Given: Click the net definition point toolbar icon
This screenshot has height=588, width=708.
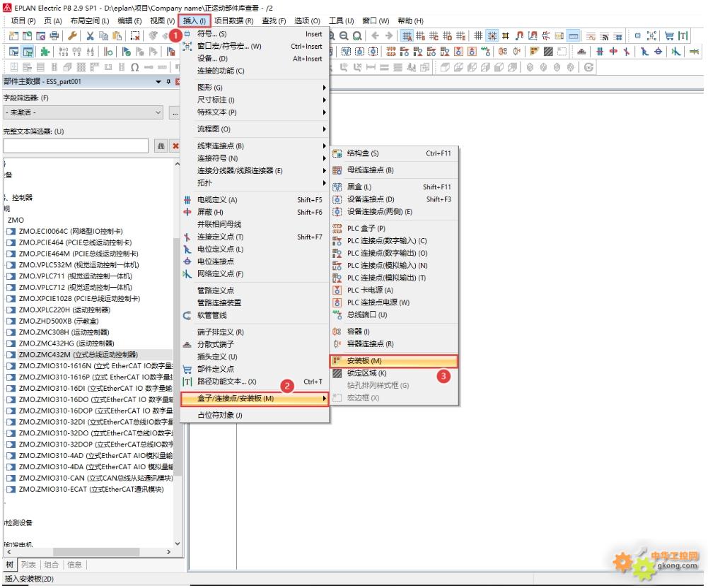Looking at the screenshot, I should click(676, 52).
